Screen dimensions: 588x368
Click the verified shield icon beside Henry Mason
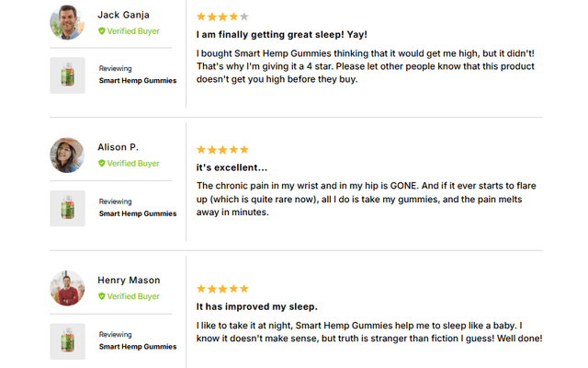[102, 296]
